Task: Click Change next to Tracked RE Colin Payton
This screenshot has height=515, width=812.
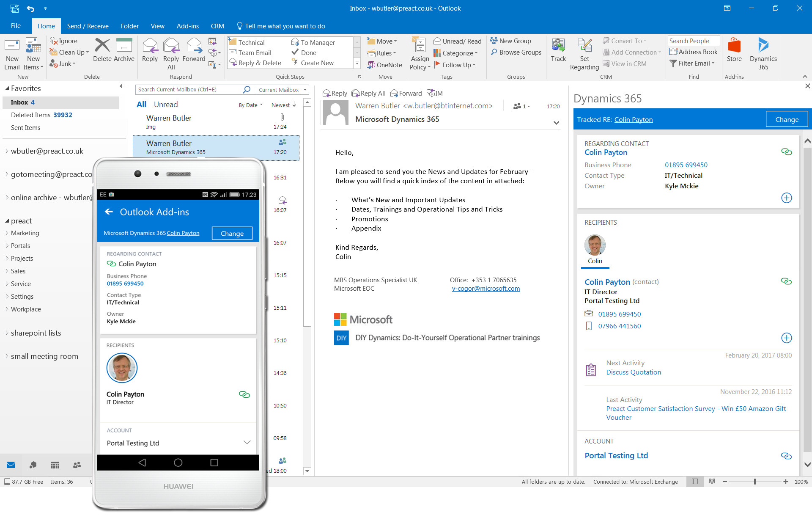Action: tap(786, 119)
